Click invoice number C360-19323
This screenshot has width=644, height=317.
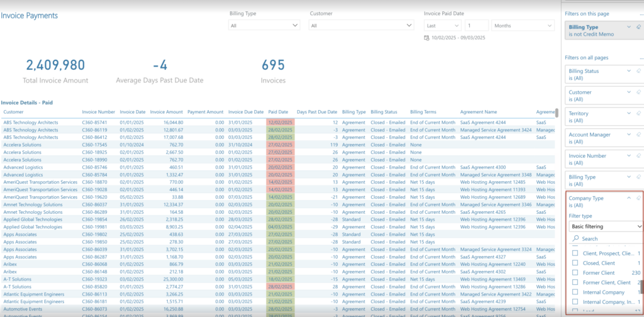coord(94,279)
